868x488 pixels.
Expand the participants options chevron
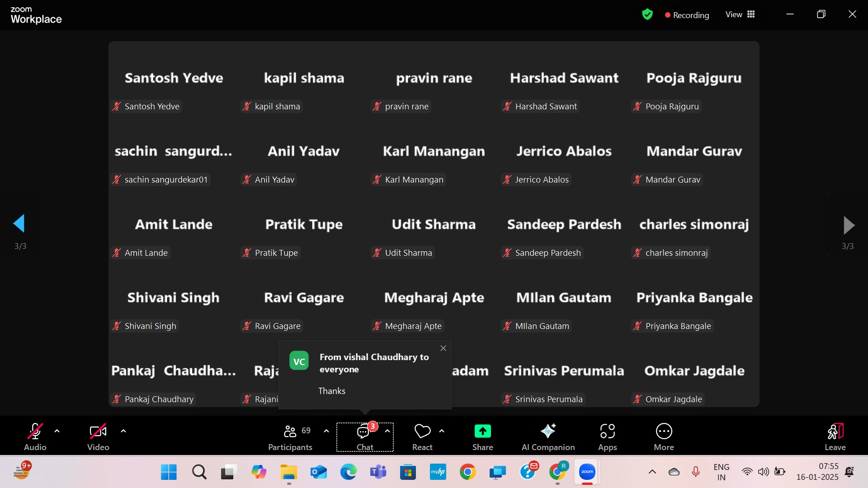(326, 431)
